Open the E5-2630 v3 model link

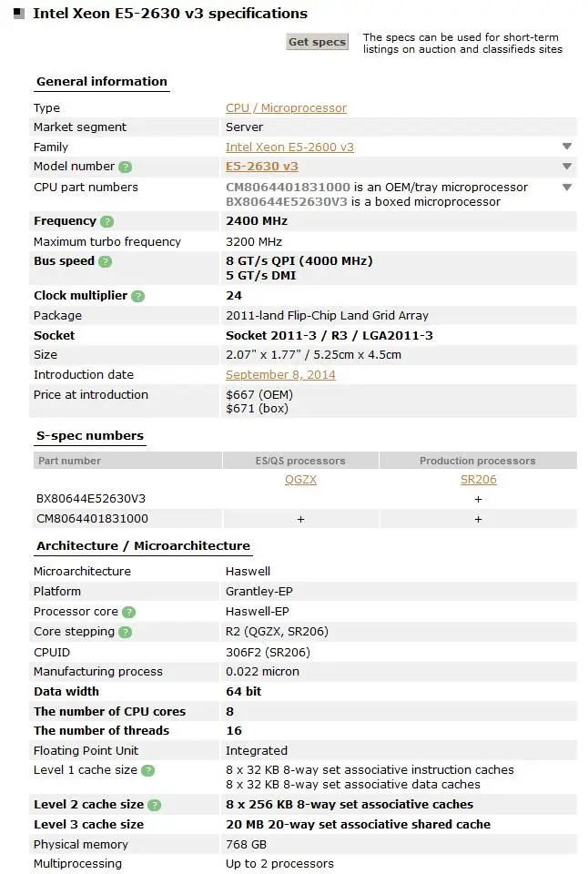pyautogui.click(x=261, y=167)
